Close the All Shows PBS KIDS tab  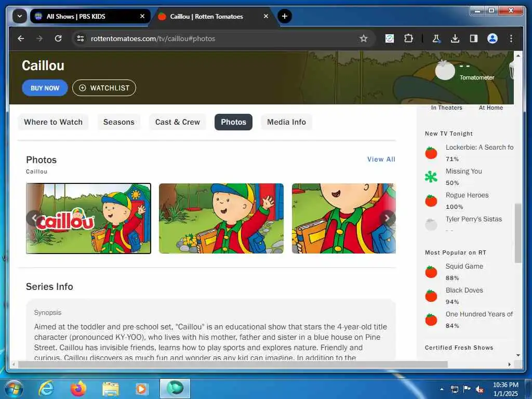142,16
